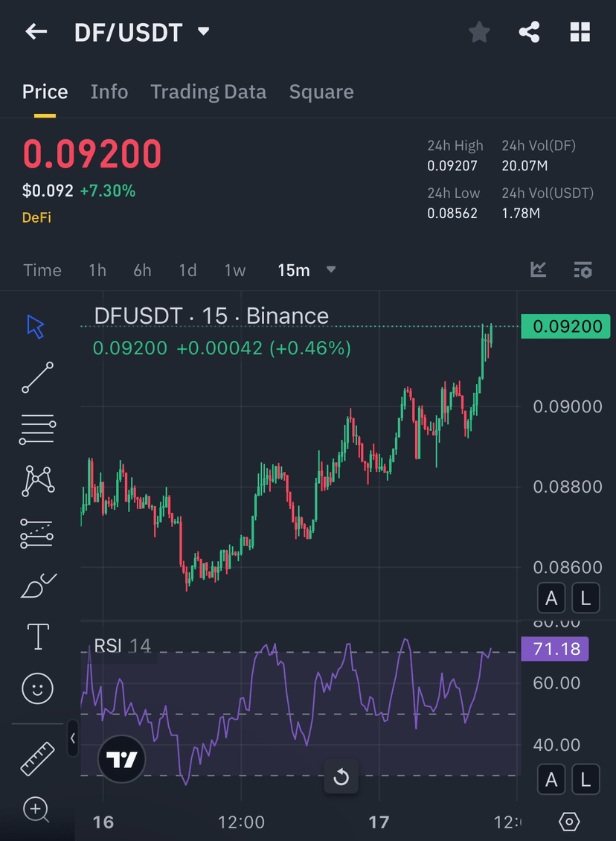Tap the RSI value label 71.18

tap(555, 649)
